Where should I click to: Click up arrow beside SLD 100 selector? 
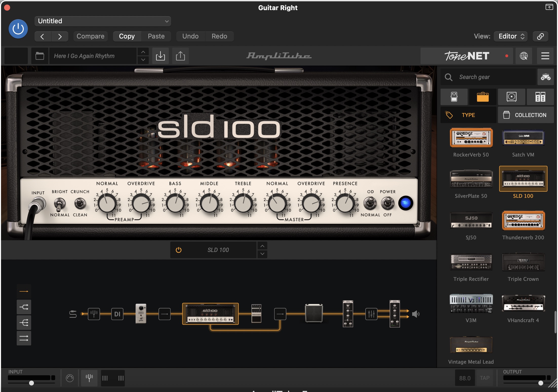262,246
